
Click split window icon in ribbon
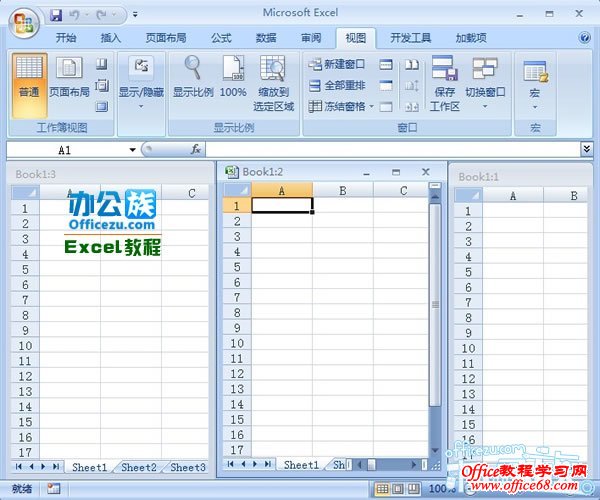(386, 64)
